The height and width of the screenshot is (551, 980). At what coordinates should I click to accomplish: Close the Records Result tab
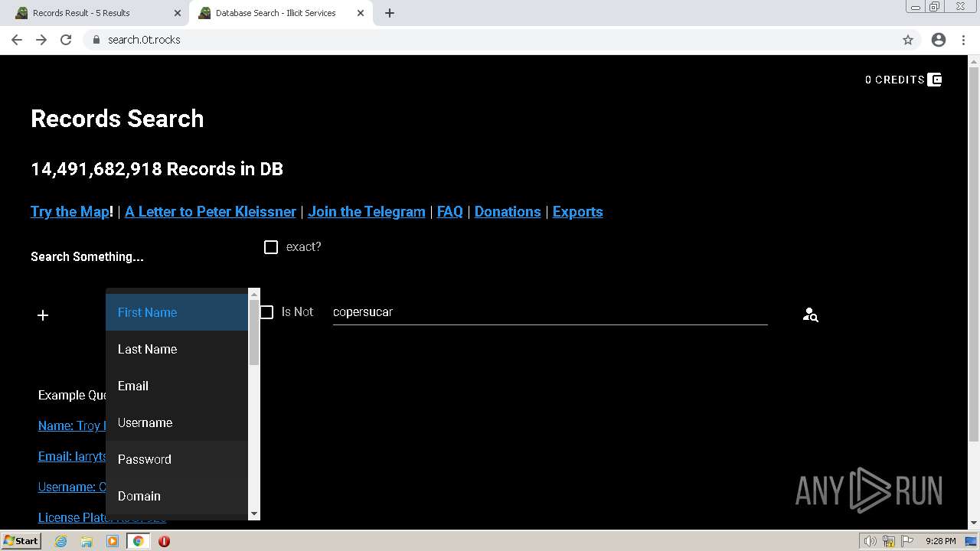coord(178,13)
